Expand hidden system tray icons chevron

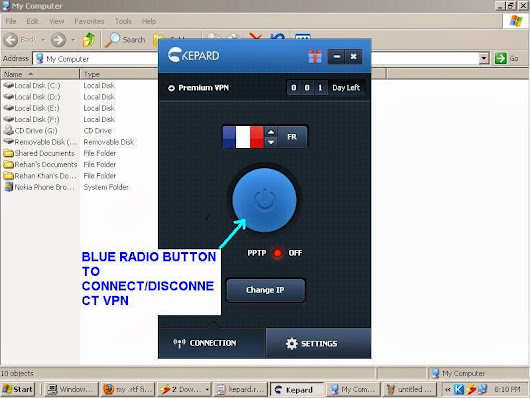click(447, 390)
